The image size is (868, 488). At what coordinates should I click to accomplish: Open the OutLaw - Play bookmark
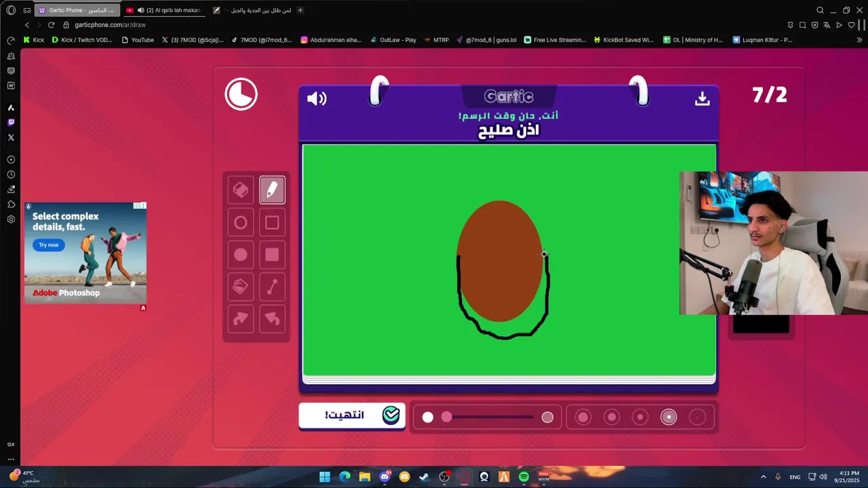coord(393,40)
